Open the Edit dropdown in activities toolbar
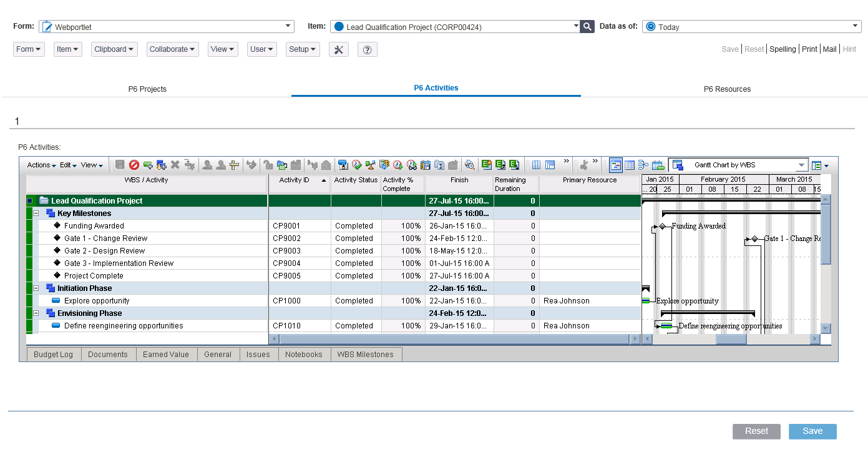 click(x=68, y=165)
